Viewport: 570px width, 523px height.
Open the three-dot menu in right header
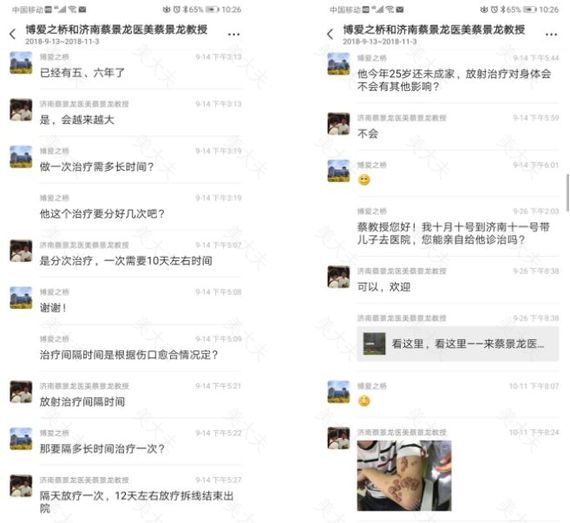pos(551,34)
